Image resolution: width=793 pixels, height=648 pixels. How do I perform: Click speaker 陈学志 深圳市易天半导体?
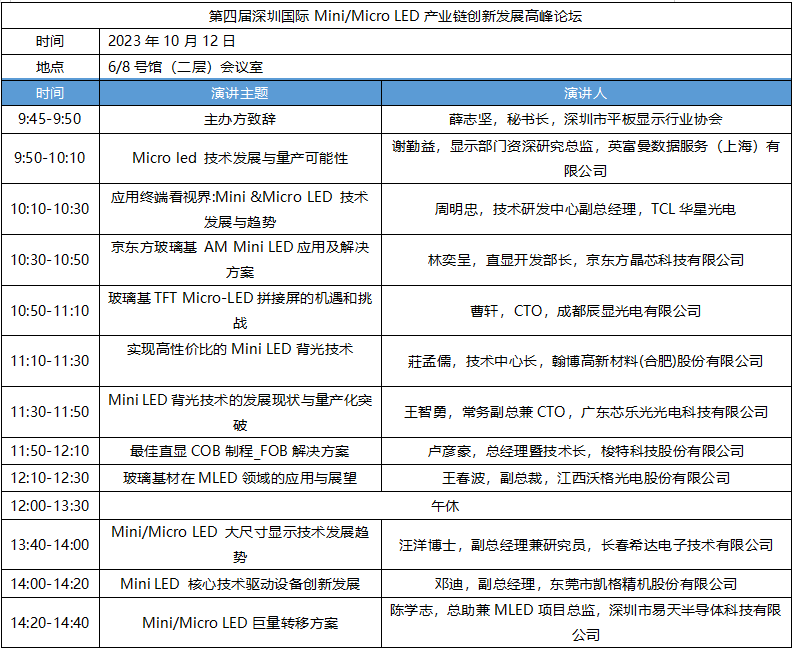click(586, 623)
